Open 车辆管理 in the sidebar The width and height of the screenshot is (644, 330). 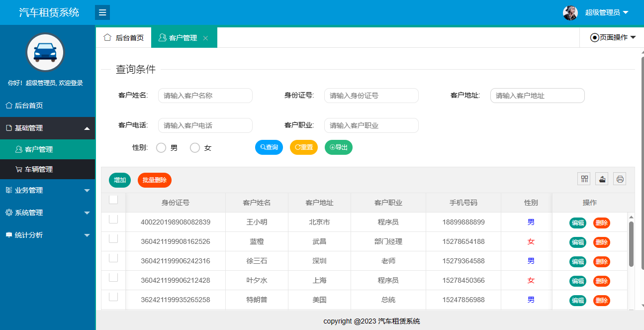(39, 169)
